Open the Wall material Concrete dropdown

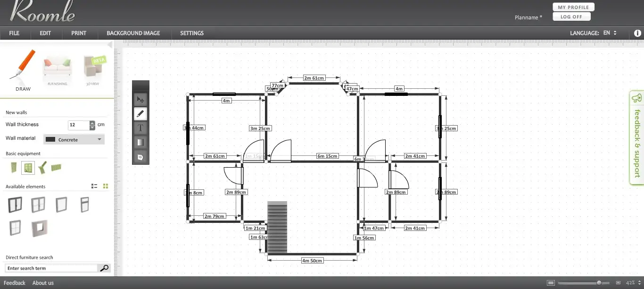(x=74, y=139)
